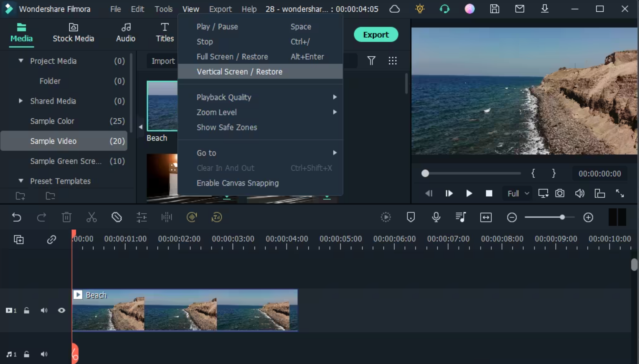Collapse the Project Media tree

click(x=21, y=60)
